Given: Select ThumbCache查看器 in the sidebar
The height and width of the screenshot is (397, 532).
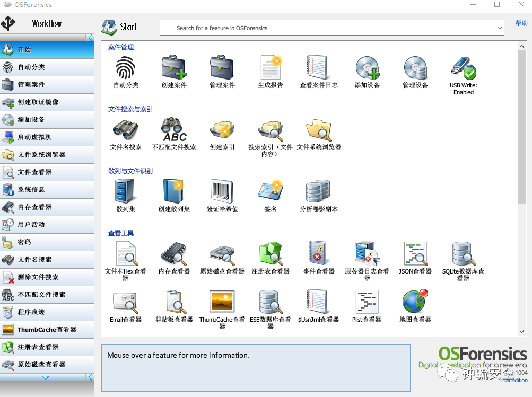Looking at the screenshot, I should point(47,330).
